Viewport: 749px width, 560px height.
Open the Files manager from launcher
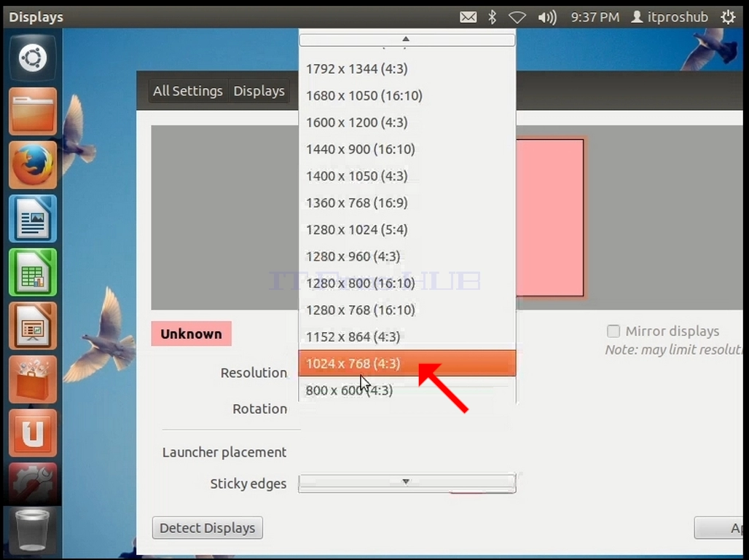33,111
